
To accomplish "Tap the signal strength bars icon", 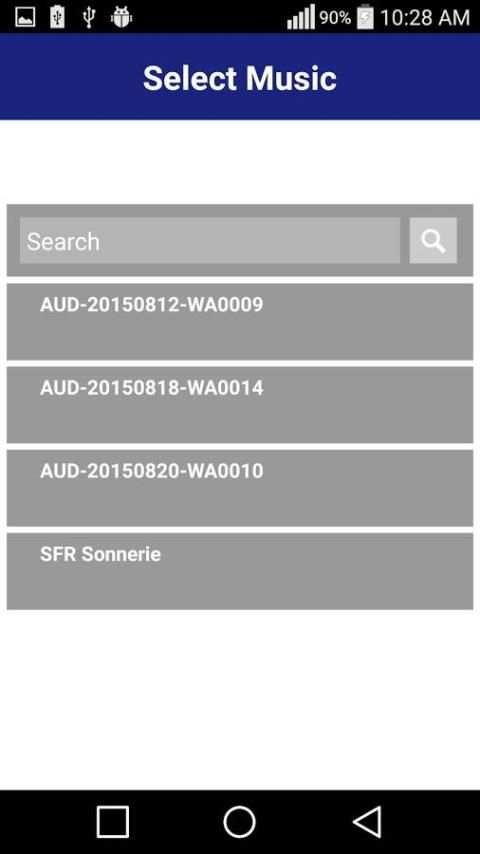I will click(301, 17).
